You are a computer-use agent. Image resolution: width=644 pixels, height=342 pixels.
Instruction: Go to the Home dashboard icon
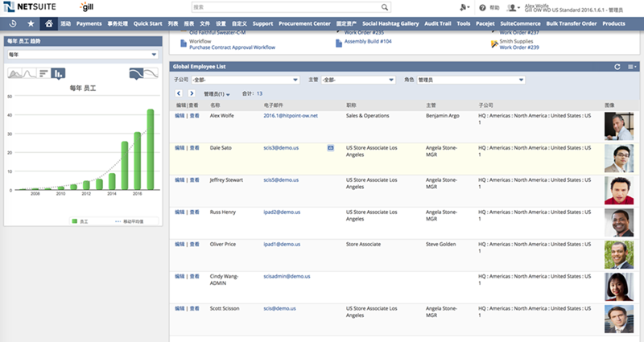[x=48, y=24]
